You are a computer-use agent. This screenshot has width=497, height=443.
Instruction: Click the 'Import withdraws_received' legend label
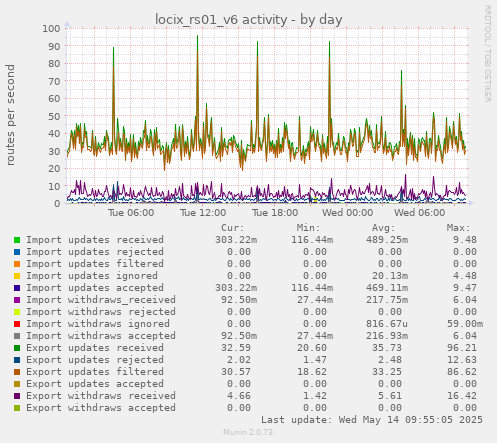(x=101, y=300)
